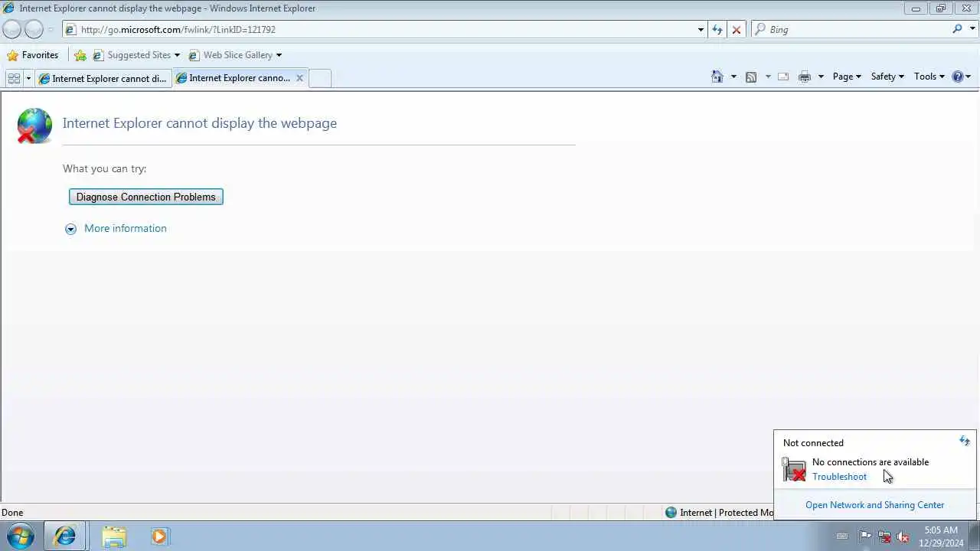This screenshot has height=551, width=980.
Task: Click 'Internet Explorer cannot display the webpage' heading
Action: (200, 123)
